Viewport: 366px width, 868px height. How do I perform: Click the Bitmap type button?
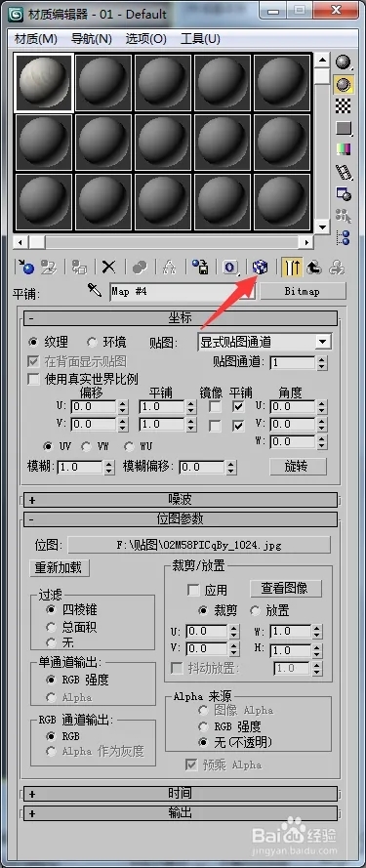coord(303,291)
